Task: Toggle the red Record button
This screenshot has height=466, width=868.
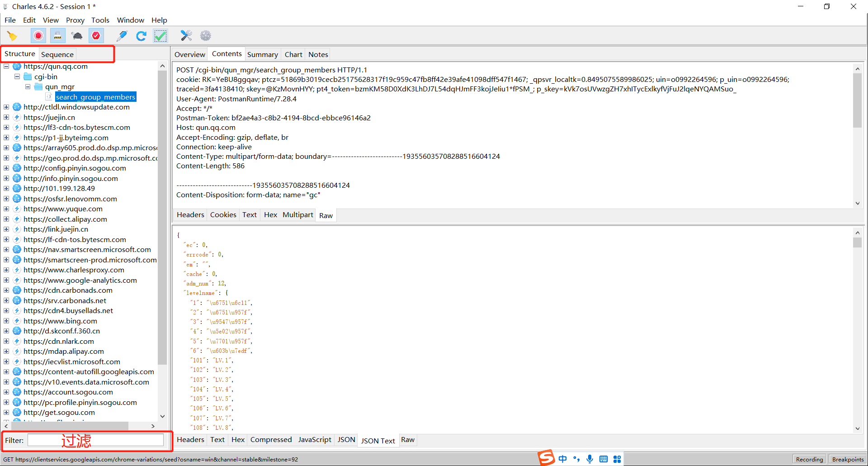Action: (38, 36)
